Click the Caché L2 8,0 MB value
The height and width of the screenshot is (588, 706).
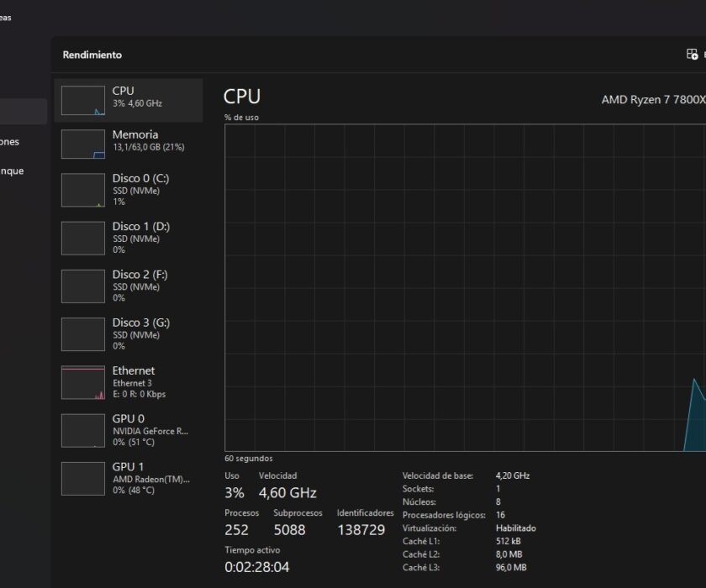508,554
